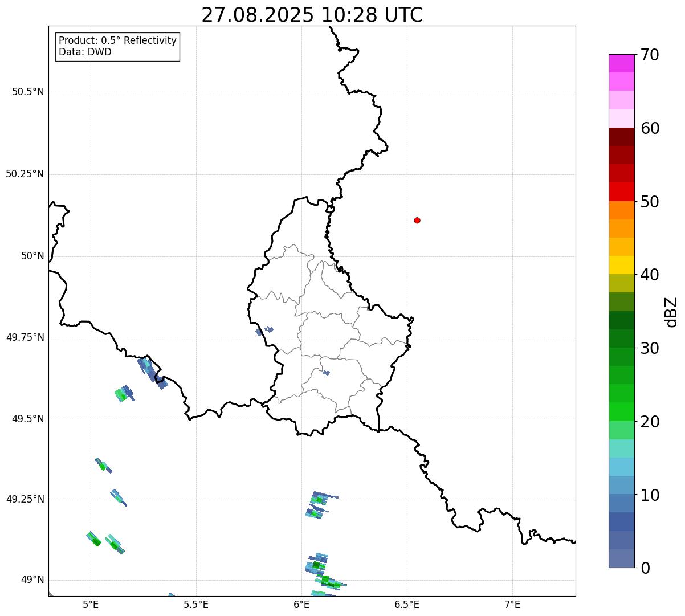Click the 49.25°N latitude label
This screenshot has height=616, width=685.
25,500
